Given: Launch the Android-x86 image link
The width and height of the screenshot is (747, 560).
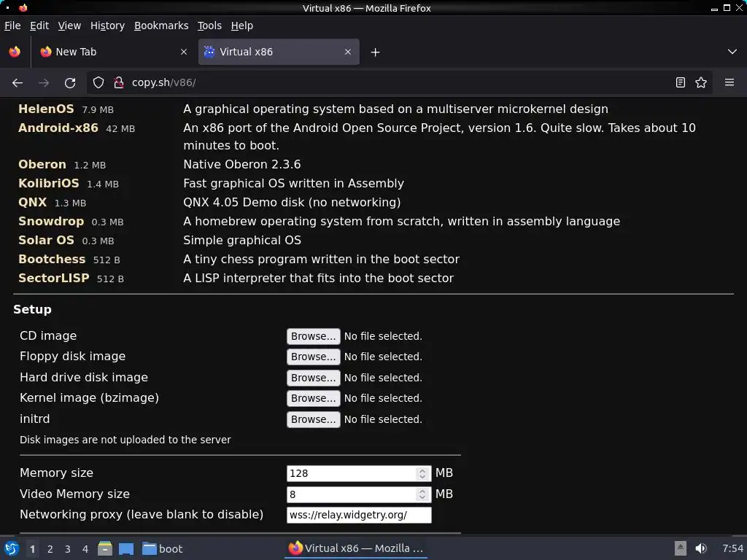Looking at the screenshot, I should point(58,128).
